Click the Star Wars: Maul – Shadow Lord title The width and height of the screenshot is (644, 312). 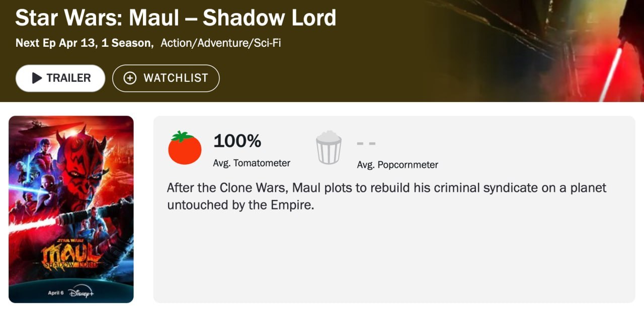tap(176, 18)
